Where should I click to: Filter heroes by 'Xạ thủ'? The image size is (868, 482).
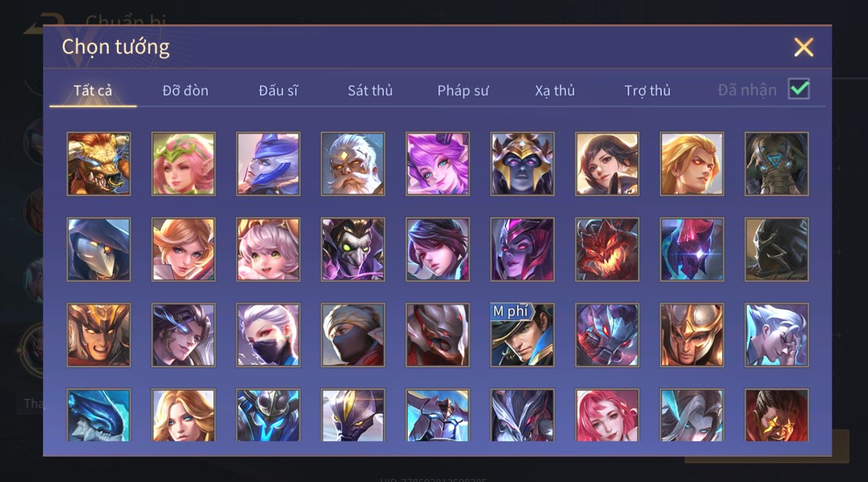coord(555,91)
